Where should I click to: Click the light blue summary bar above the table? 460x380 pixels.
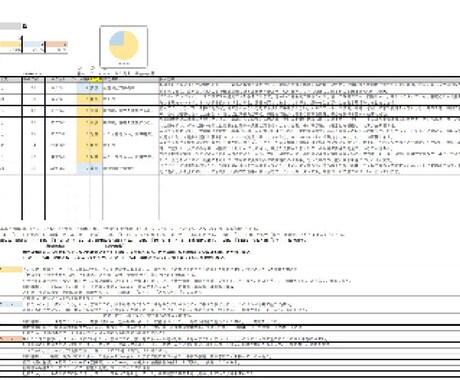click(34, 44)
